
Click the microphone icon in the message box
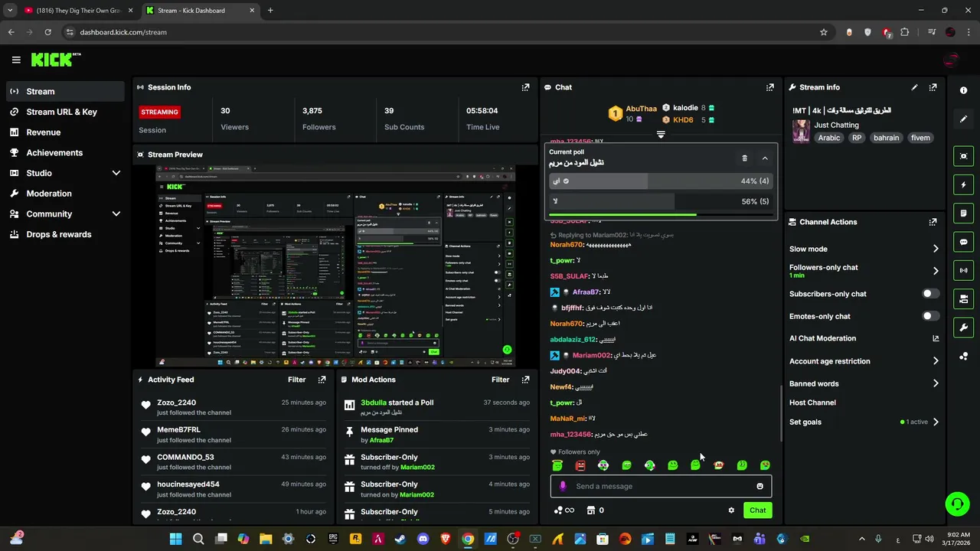coord(563,486)
